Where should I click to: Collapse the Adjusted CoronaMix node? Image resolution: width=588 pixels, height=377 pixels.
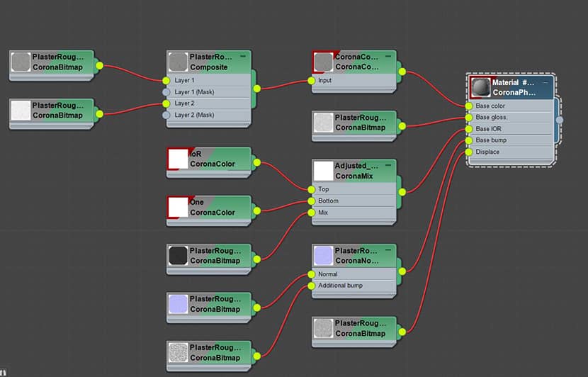point(388,165)
